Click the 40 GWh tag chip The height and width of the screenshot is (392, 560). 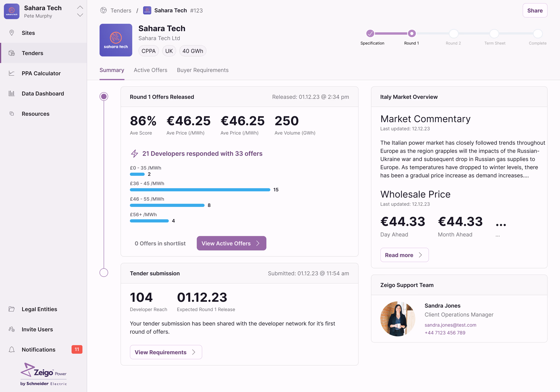click(193, 51)
